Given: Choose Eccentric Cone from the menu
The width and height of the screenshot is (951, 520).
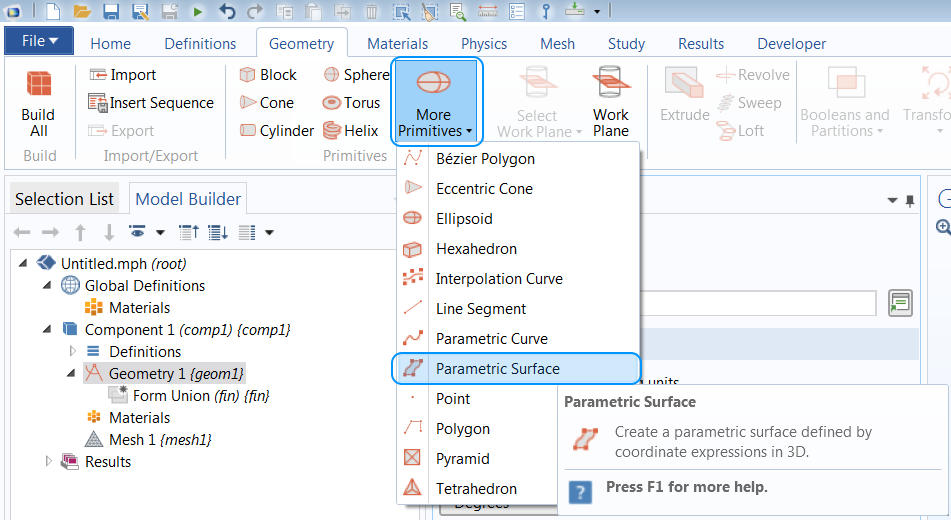Looking at the screenshot, I should [x=518, y=189].
